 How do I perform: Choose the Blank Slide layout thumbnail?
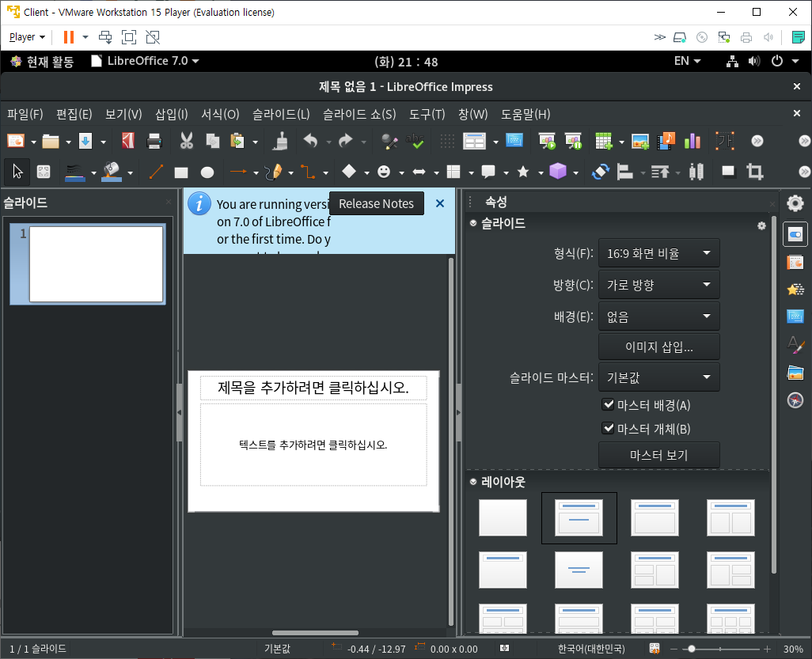pyautogui.click(x=503, y=517)
